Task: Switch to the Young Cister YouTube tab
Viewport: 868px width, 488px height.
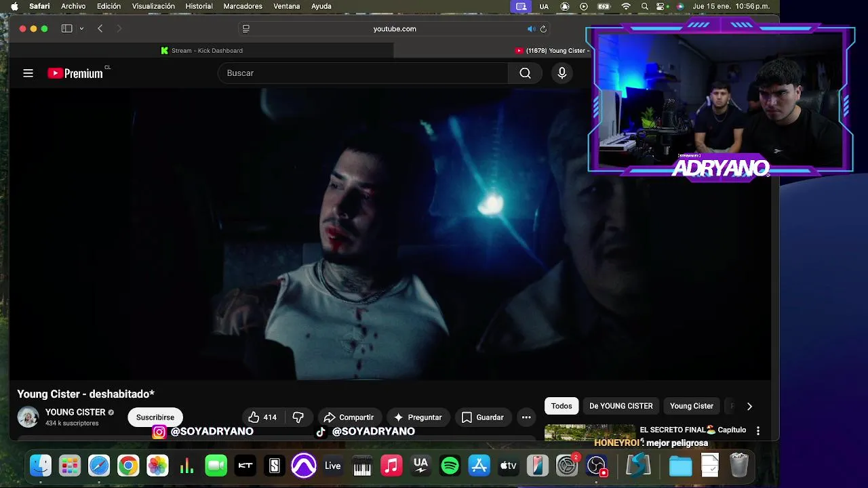Action: (553, 51)
